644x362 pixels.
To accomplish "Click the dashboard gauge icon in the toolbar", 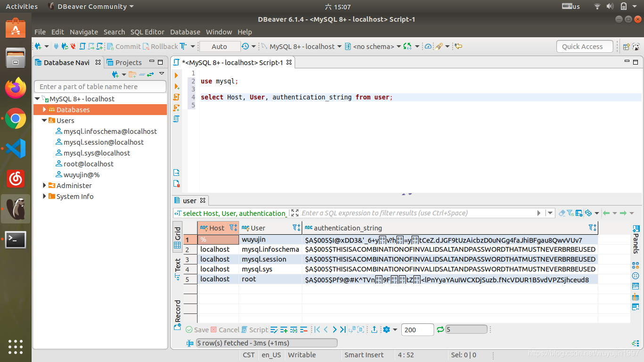I will [x=428, y=46].
